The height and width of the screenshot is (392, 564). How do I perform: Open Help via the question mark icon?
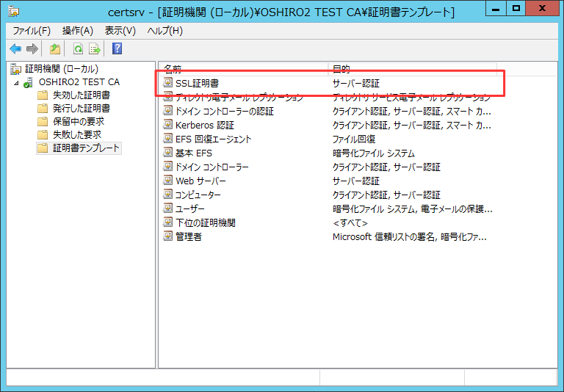coord(117,48)
